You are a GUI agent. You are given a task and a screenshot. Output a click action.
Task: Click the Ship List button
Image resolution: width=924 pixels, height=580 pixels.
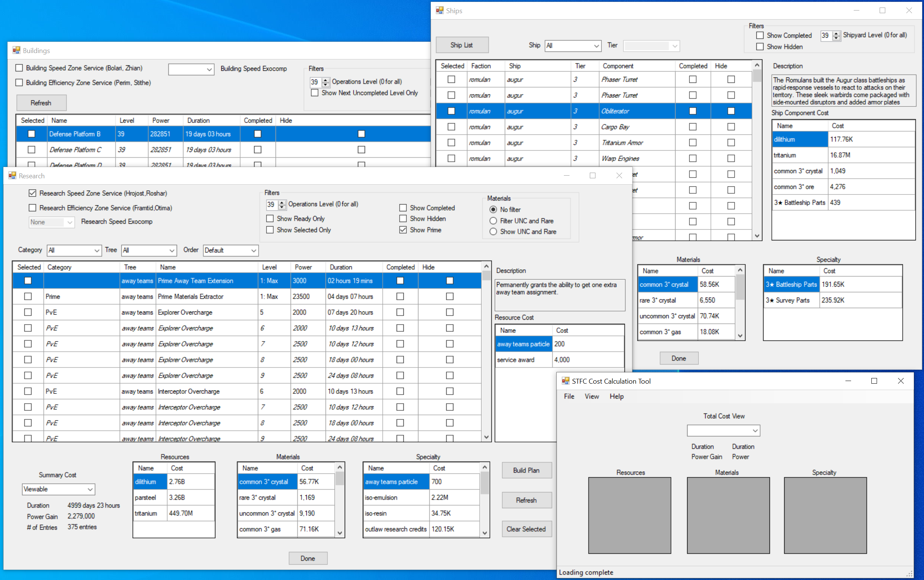462,45
